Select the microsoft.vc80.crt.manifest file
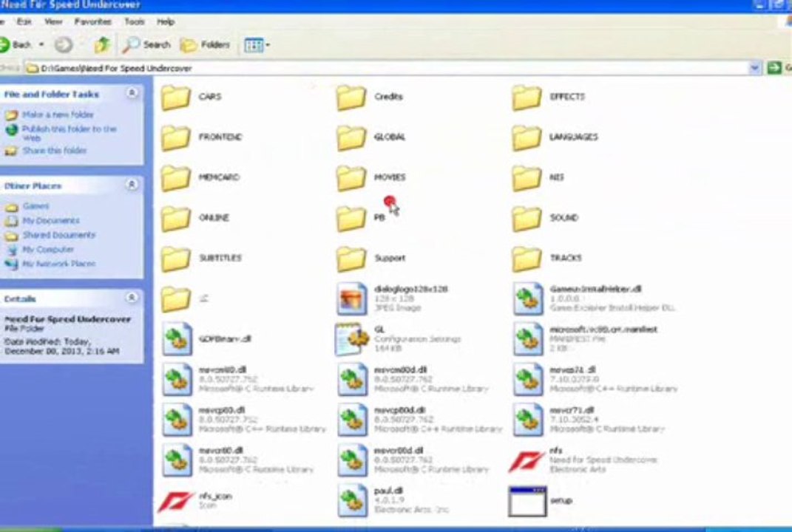Screen dimensions: 792x532 (586, 338)
